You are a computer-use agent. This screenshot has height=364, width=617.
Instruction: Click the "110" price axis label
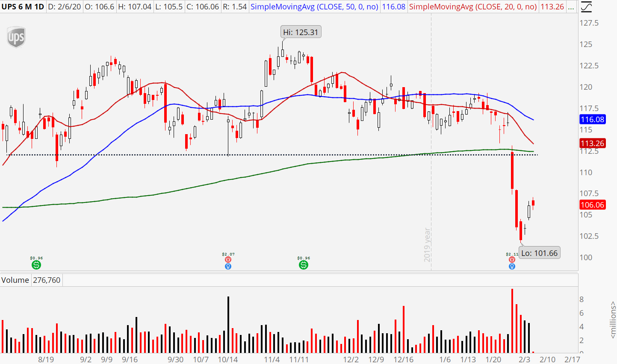[x=586, y=173]
